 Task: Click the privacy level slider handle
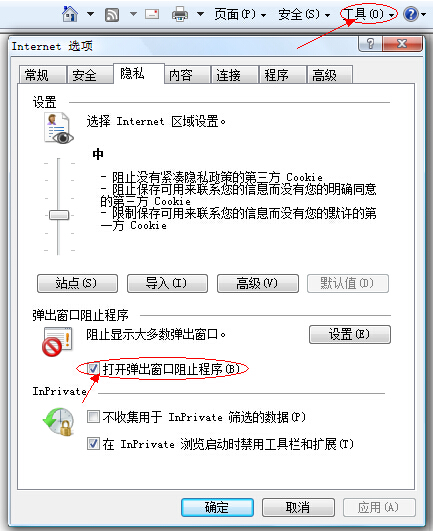(x=59, y=215)
